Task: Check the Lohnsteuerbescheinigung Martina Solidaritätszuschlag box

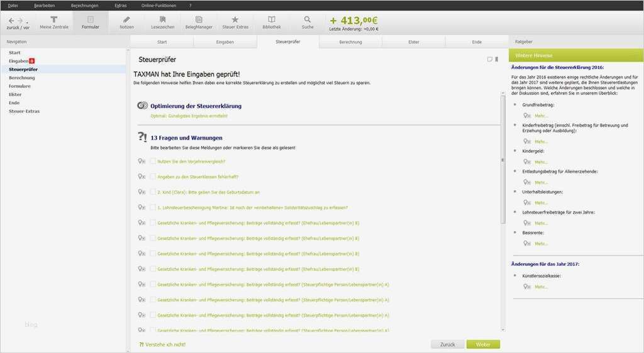Action: click(153, 207)
